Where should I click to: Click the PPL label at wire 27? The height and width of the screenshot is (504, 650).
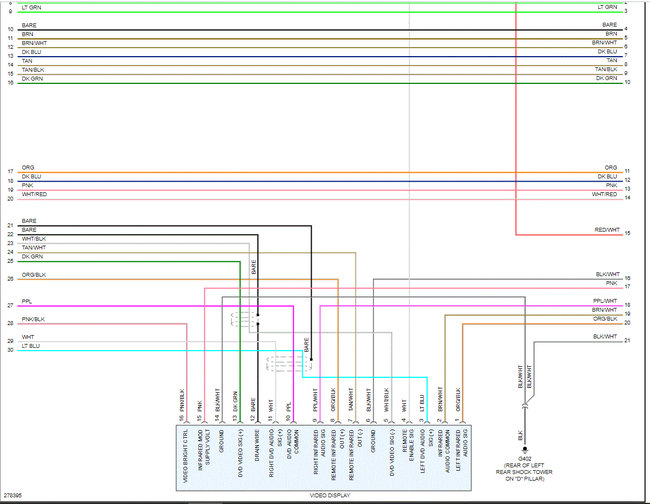pos(27,301)
